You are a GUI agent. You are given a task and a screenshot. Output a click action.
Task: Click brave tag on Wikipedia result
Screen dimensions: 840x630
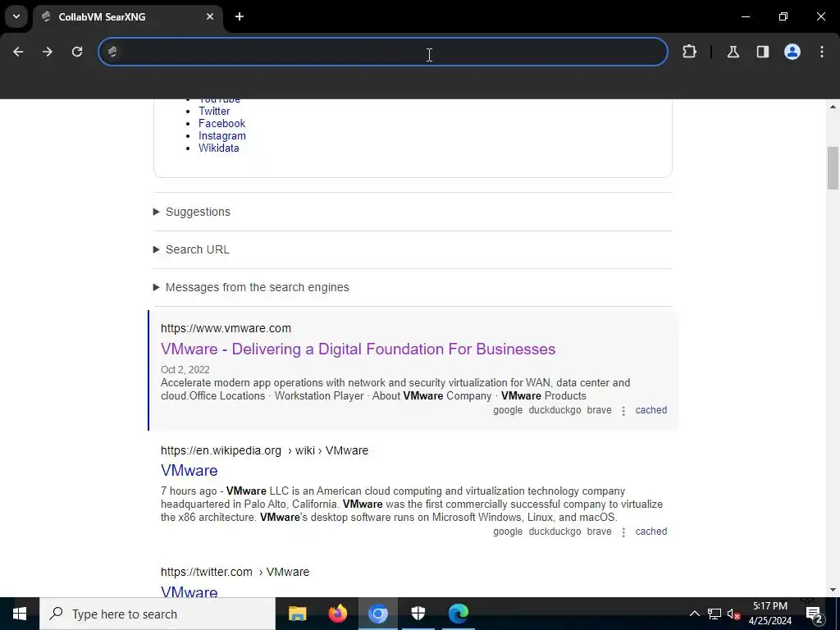coord(599,532)
